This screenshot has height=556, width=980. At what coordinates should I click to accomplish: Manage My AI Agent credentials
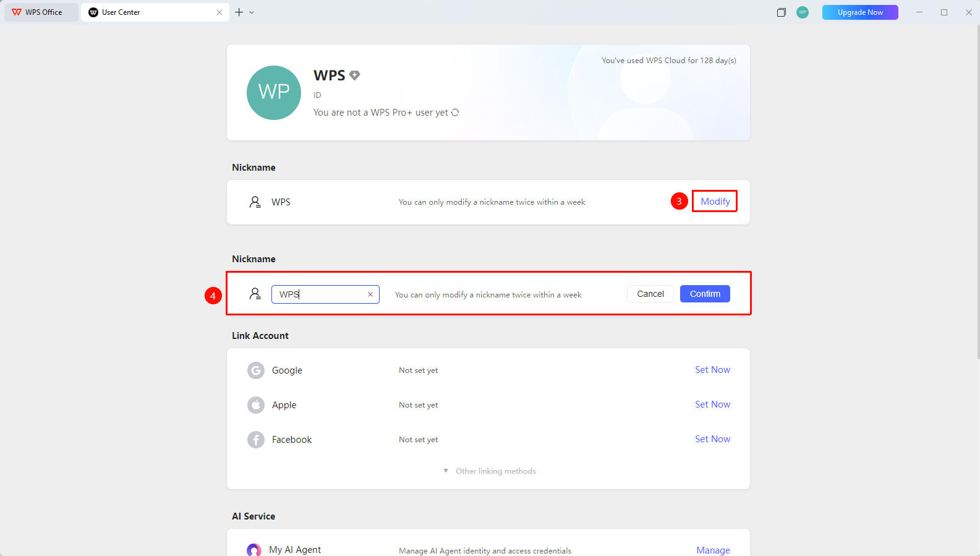tap(713, 550)
